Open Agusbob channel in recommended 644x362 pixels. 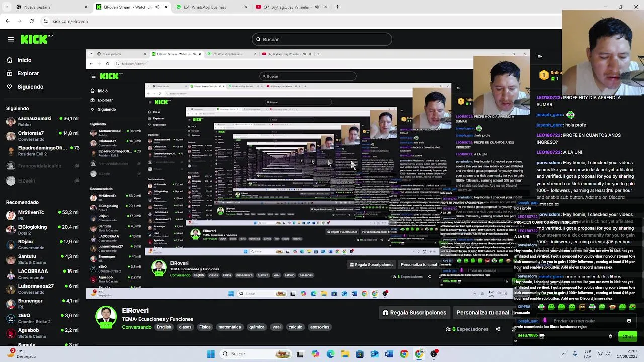[x=42, y=333]
